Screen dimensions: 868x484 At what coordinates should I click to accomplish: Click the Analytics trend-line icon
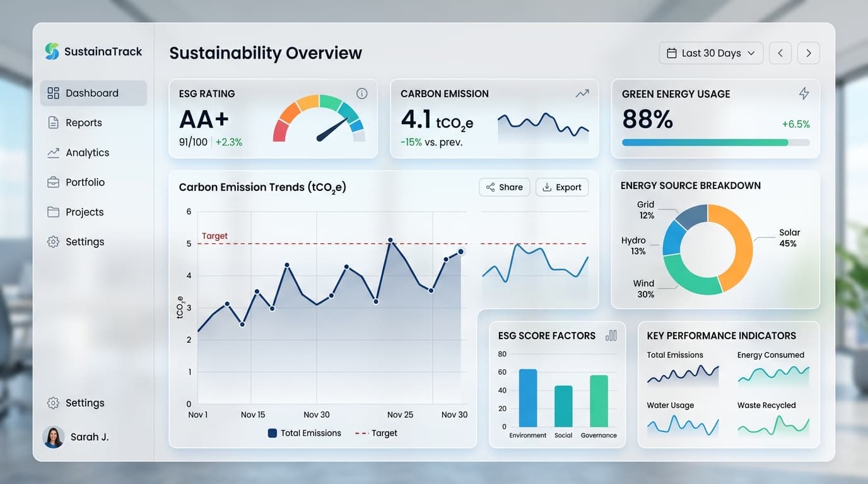coord(53,153)
